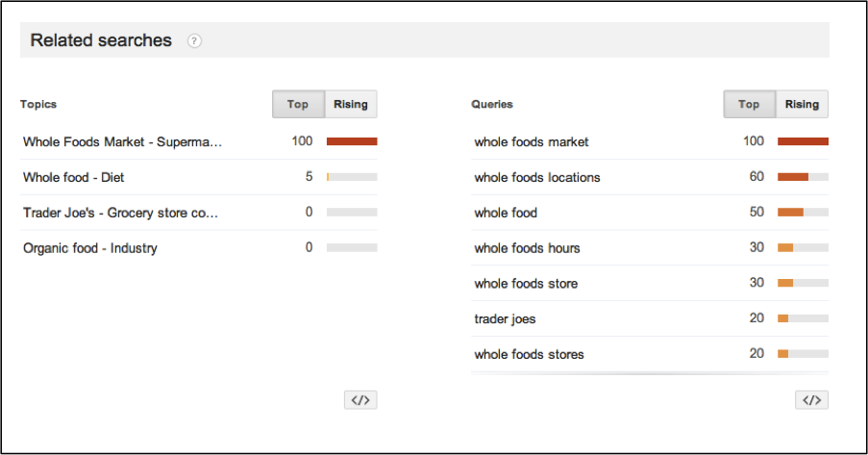Image resolution: width=868 pixels, height=455 pixels.
Task: Click the Topics column label
Action: click(38, 104)
